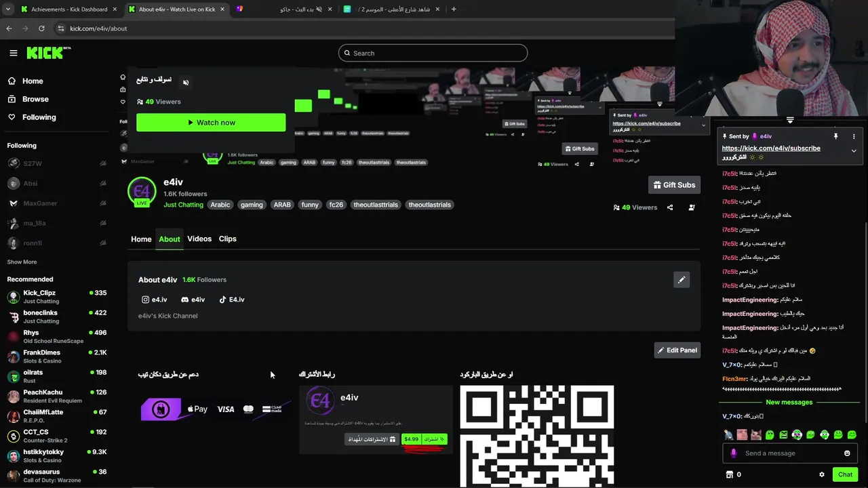Reload the kick.com page
Viewport: 868px width, 488px height.
(41, 28)
